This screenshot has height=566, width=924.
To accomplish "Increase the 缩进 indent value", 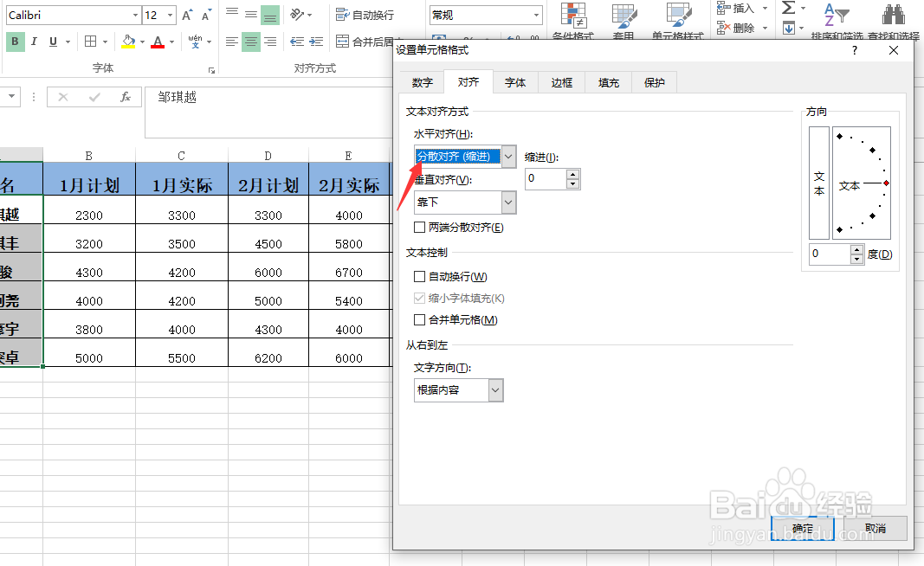I will (572, 174).
